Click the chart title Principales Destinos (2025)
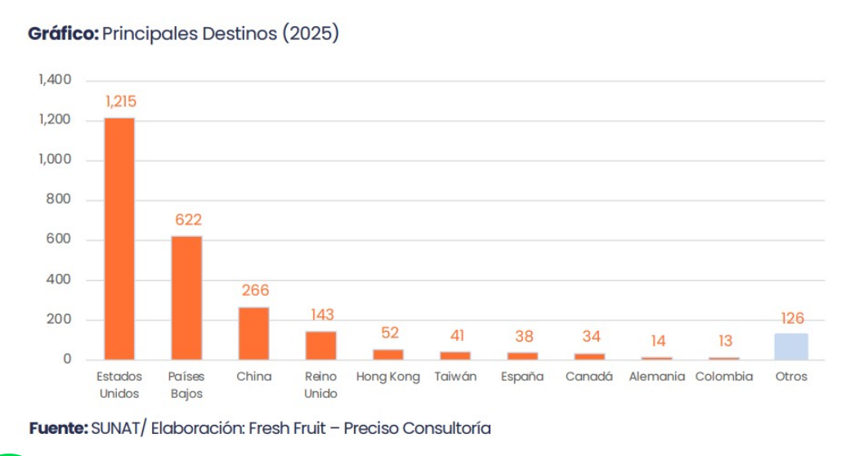This screenshot has height=456, width=868. (x=184, y=34)
